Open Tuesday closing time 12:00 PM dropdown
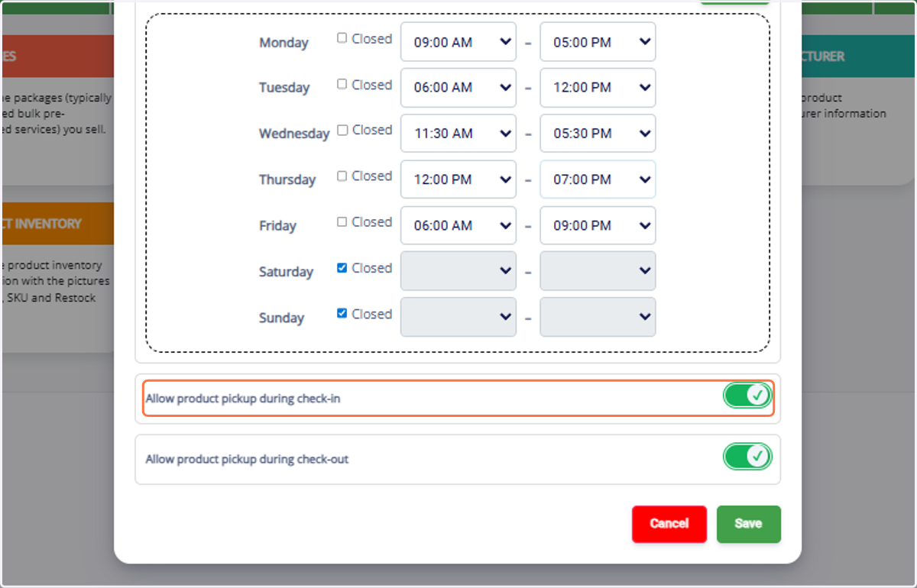This screenshot has width=917, height=588. 598,88
